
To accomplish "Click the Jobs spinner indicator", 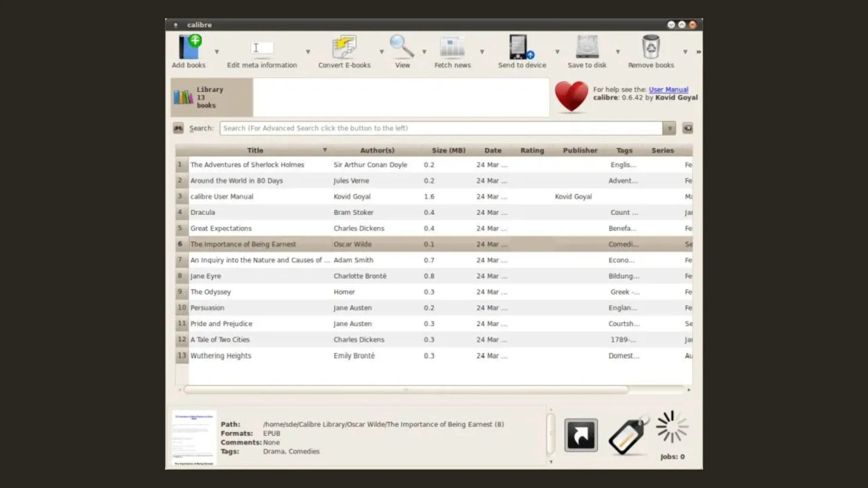I will 672,427.
